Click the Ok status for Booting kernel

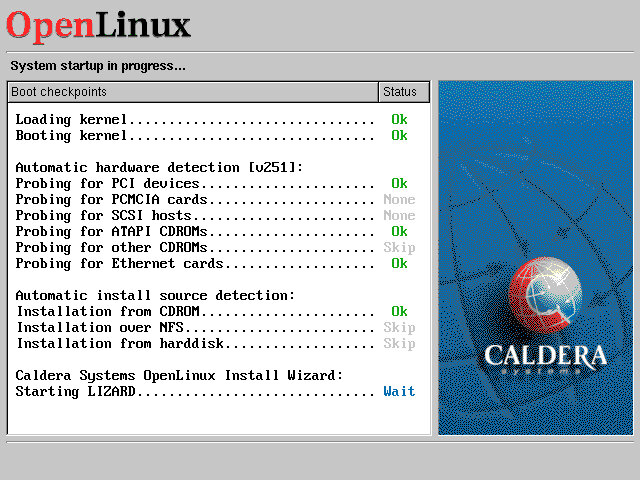(399, 136)
